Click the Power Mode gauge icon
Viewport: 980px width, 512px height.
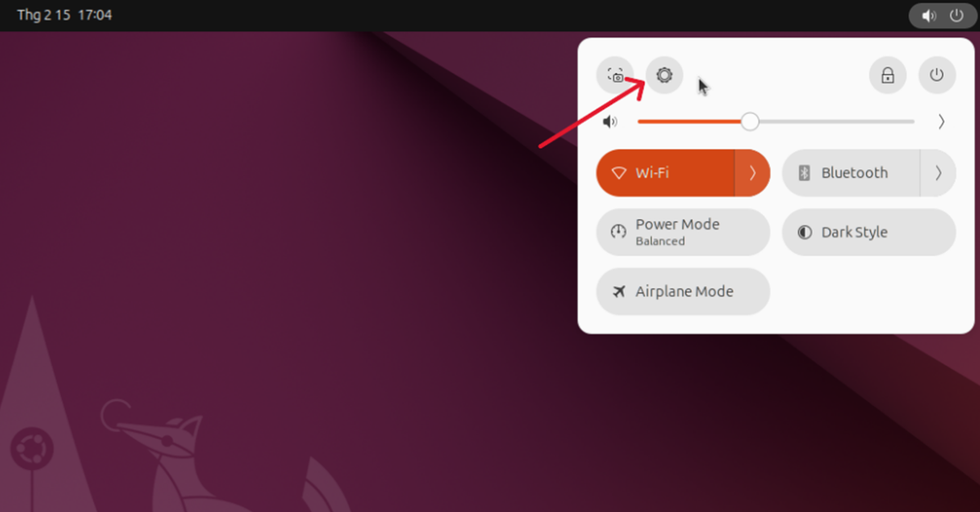coord(618,232)
